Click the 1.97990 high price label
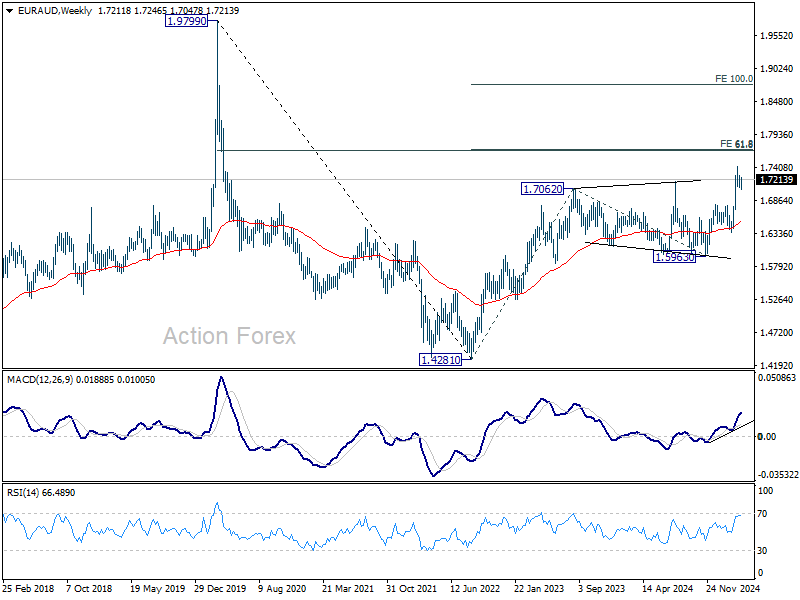 pos(187,21)
